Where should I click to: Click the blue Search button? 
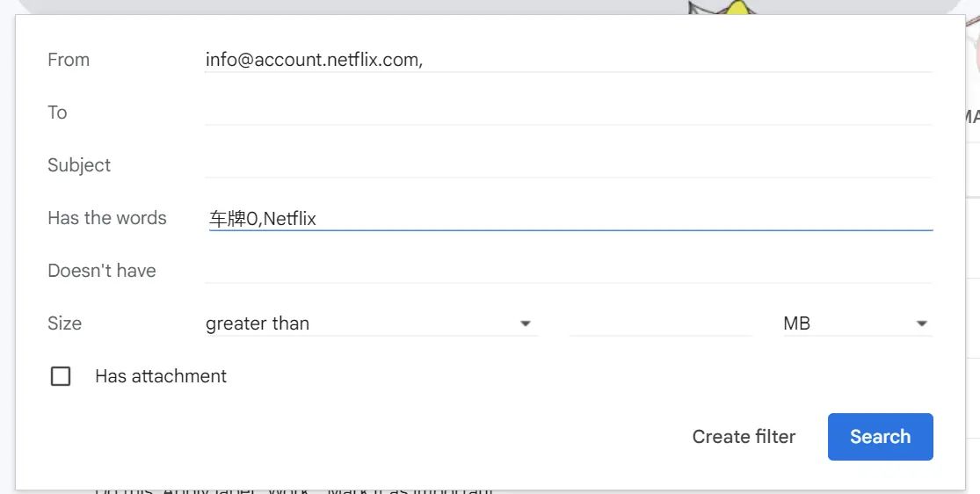pyautogui.click(x=880, y=437)
